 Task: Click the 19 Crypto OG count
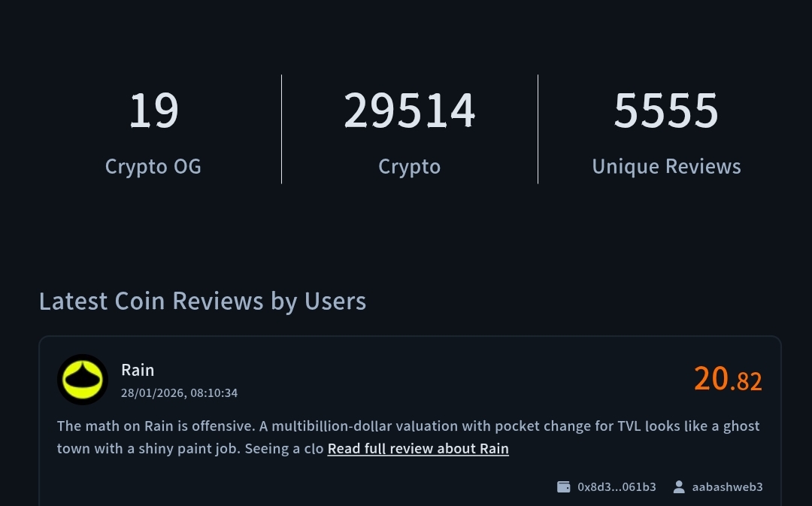[153, 111]
